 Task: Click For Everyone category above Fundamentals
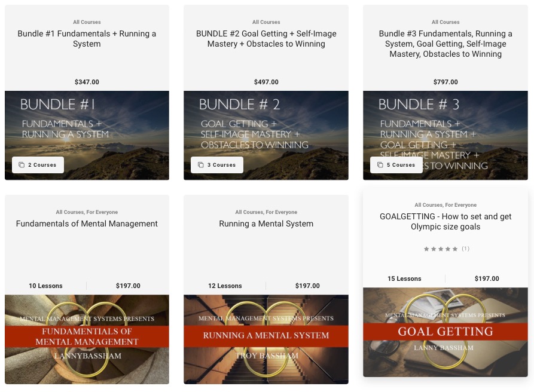tap(102, 212)
